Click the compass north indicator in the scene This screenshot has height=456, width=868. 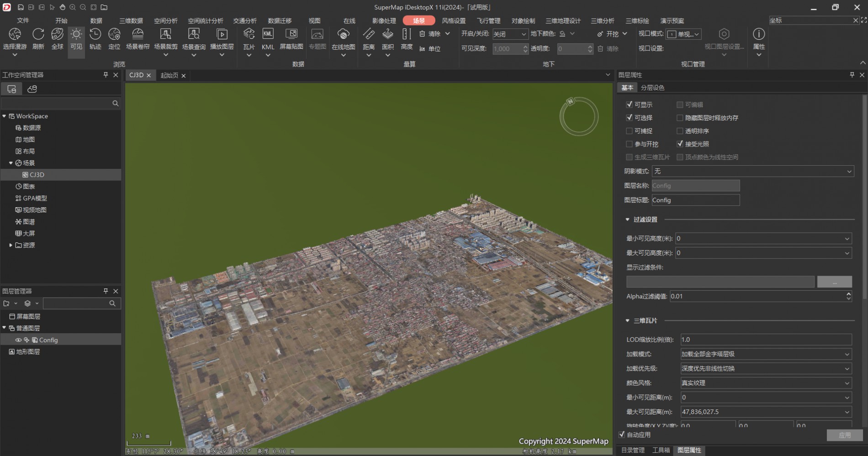tap(570, 101)
